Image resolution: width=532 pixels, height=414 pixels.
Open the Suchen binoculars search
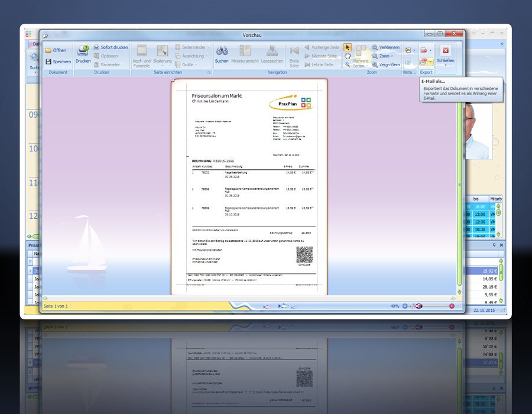pyautogui.click(x=222, y=54)
